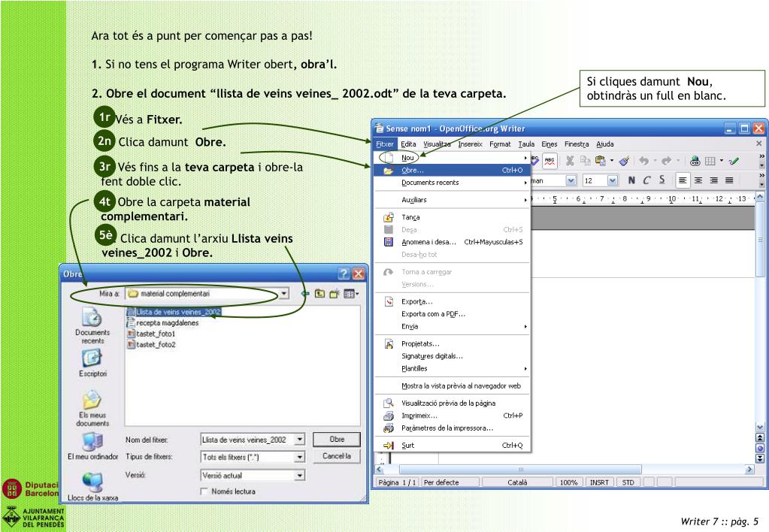Click the vertical scrollbar down arrow in Writer
The height and width of the screenshot is (532, 769).
[x=760, y=427]
